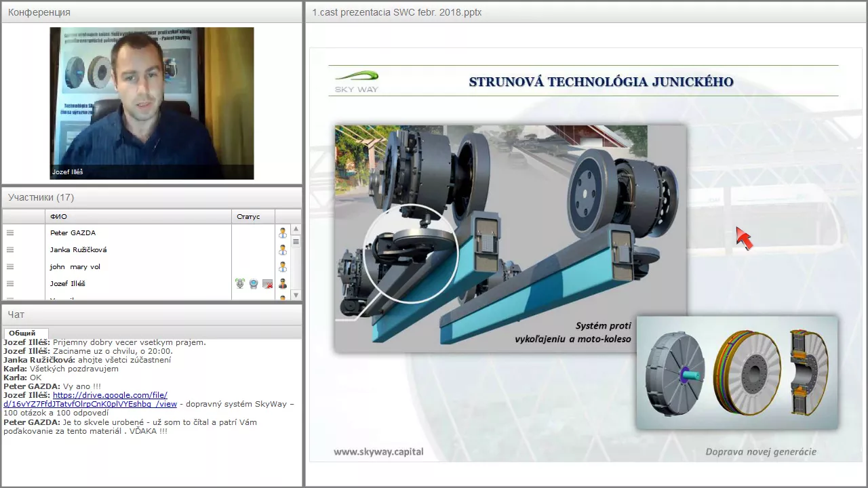
Task: Click the slide title STRUNOVÁ TECHNOLÓGIA JUNICKÉHO
Action: [601, 82]
